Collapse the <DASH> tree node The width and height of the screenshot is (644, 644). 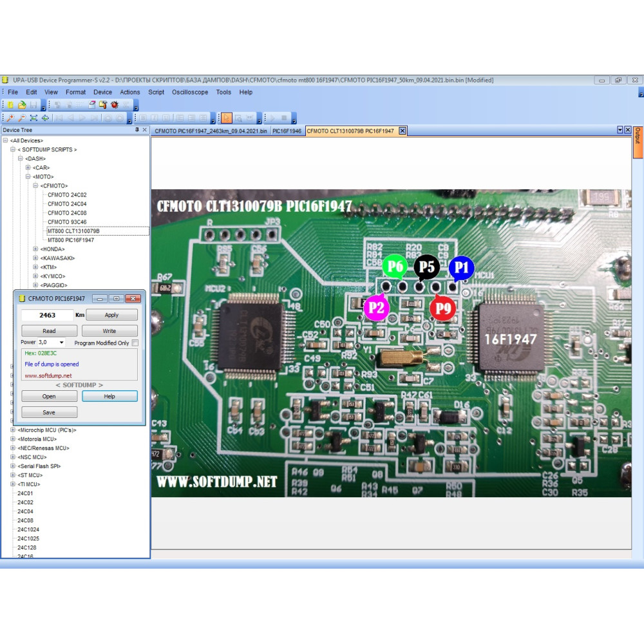[x=20, y=158]
